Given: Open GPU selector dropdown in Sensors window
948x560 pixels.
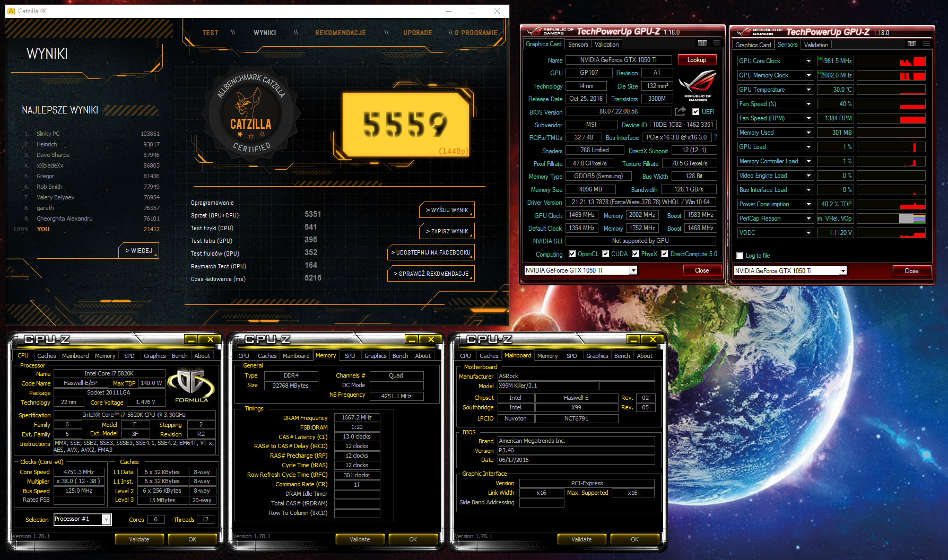Looking at the screenshot, I should pyautogui.click(x=842, y=271).
